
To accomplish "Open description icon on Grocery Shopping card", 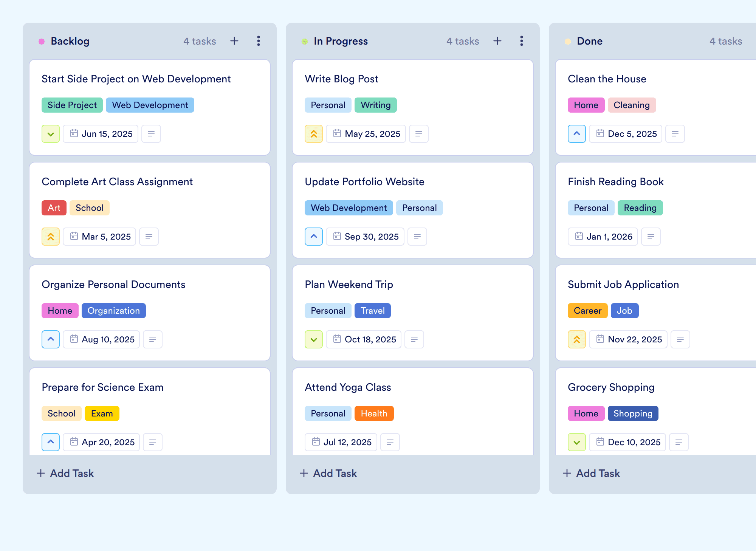I will coord(679,442).
